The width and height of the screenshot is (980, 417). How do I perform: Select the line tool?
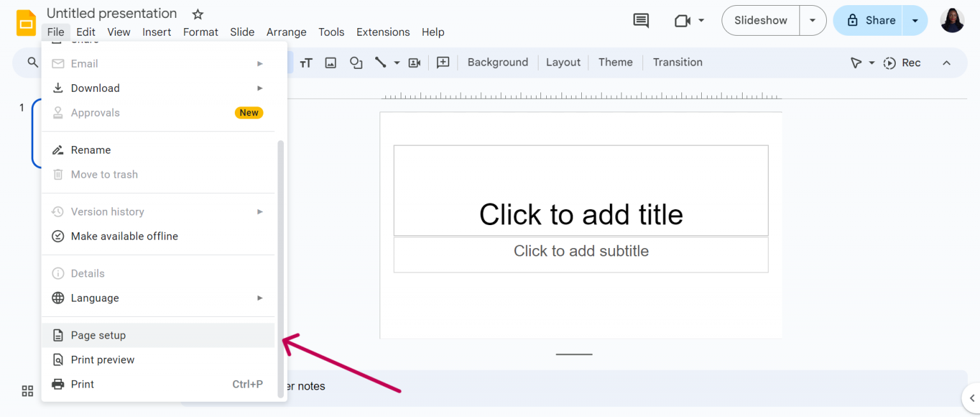coord(381,62)
